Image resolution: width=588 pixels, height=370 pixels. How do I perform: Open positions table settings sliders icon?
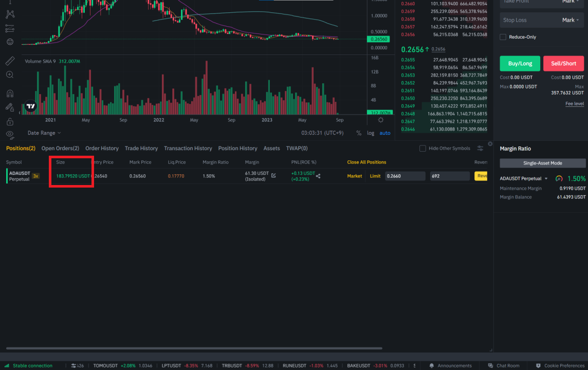pyautogui.click(x=480, y=149)
